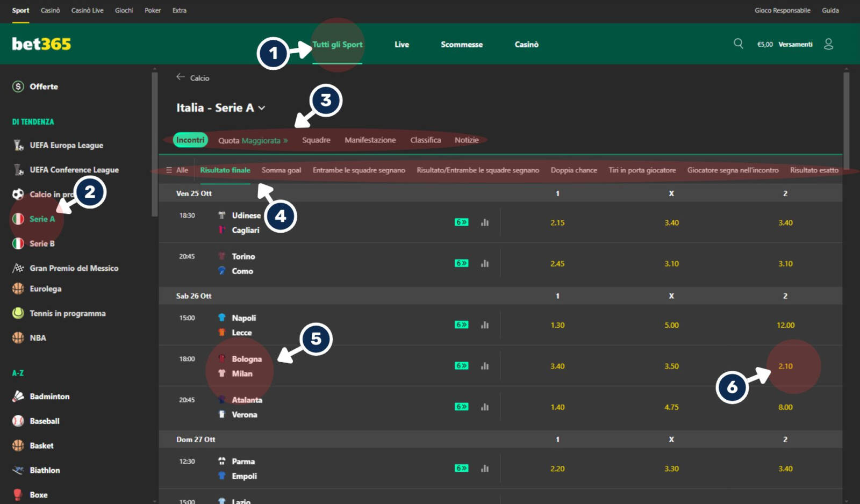Click the main content scrollbar
The image size is (860, 504).
(x=846, y=121)
